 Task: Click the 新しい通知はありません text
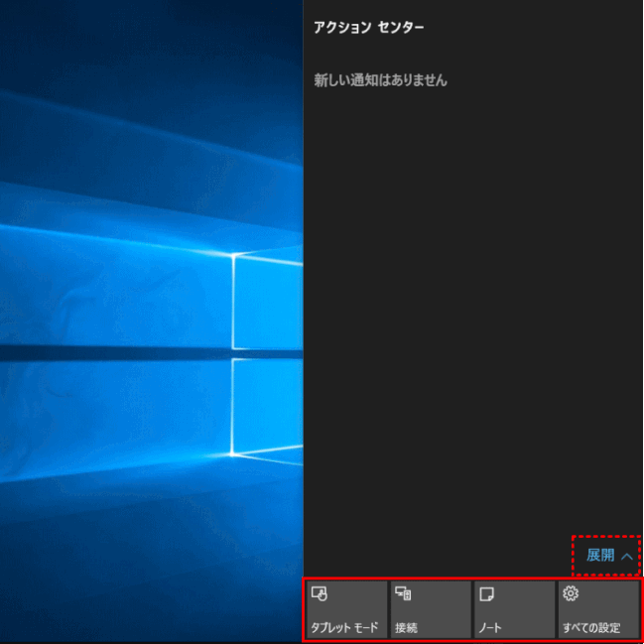pos(380,80)
